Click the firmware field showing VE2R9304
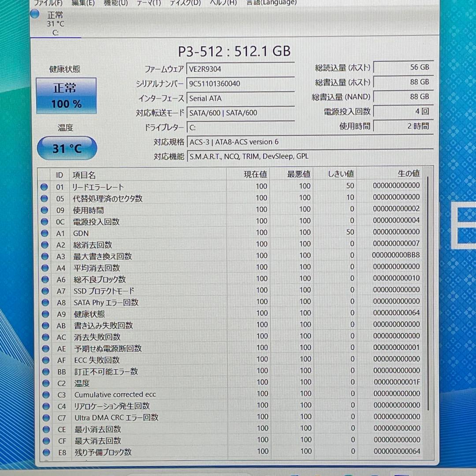The image size is (476, 476). [x=241, y=69]
